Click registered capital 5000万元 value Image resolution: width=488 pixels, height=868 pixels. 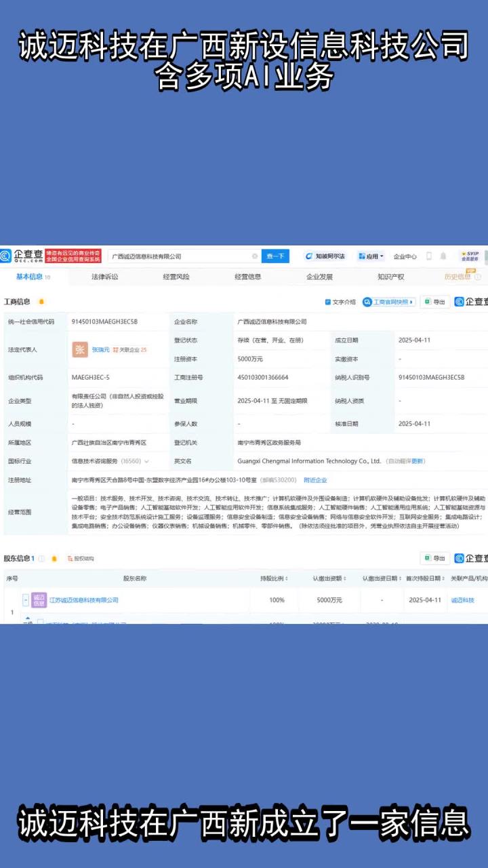pyautogui.click(x=251, y=359)
